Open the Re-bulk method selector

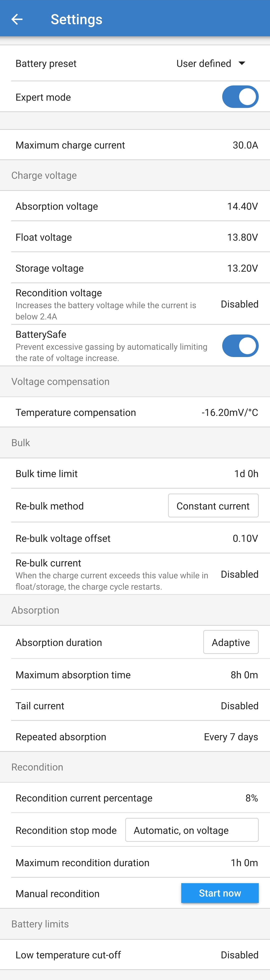(x=213, y=506)
